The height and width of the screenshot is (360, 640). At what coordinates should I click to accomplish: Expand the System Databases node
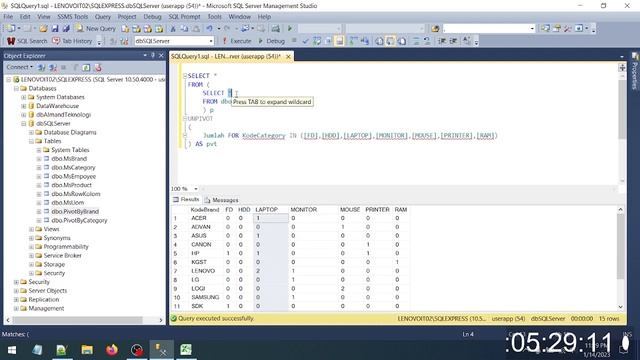pyautogui.click(x=24, y=97)
